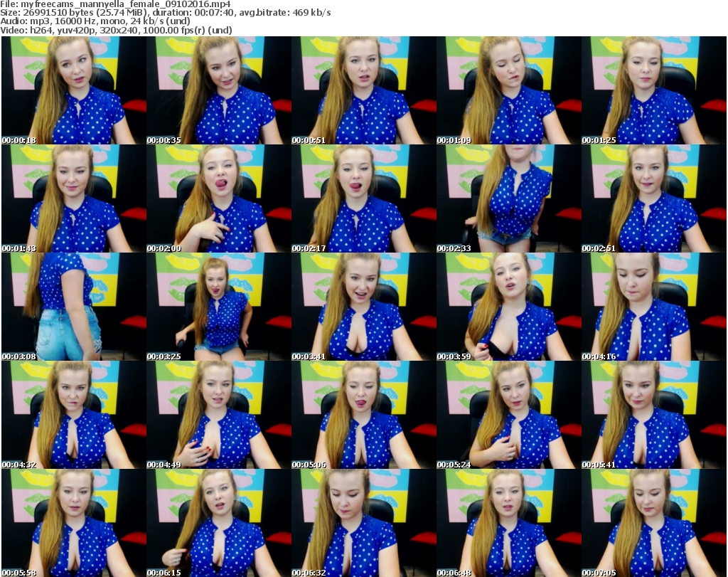Open the frame marked 00:06:48
Viewport: 728px width, 577px height.
(508, 523)
